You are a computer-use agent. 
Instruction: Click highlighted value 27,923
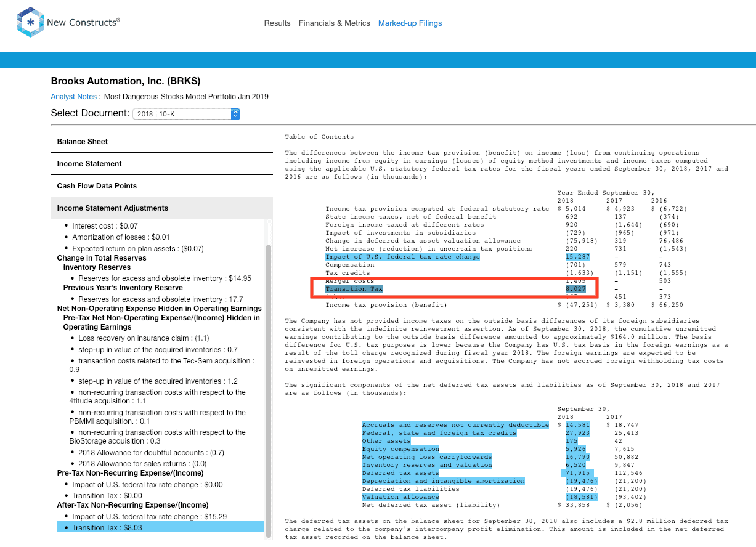(577, 433)
